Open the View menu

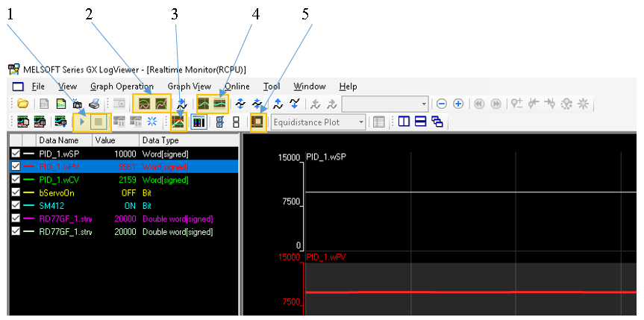67,87
